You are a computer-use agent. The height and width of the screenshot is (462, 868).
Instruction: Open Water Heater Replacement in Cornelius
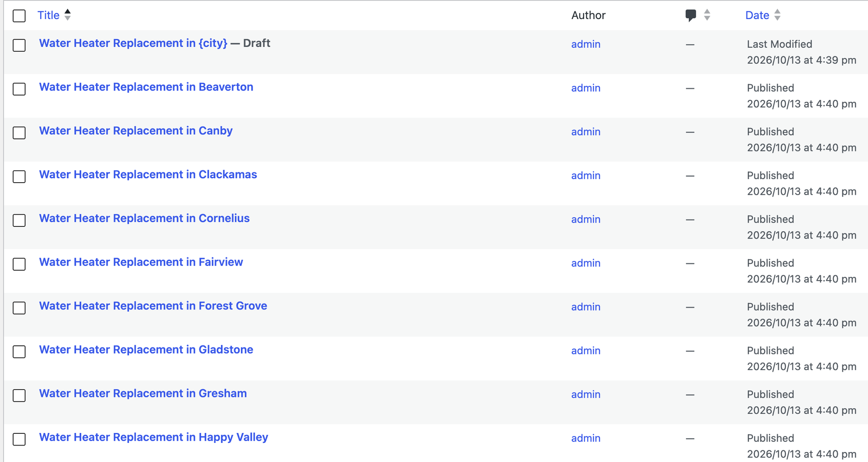[145, 218]
